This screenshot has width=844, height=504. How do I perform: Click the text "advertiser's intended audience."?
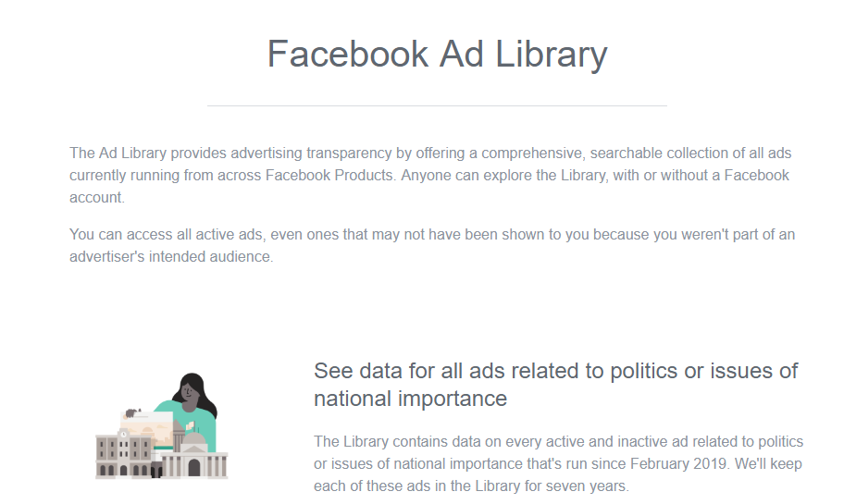171,256
